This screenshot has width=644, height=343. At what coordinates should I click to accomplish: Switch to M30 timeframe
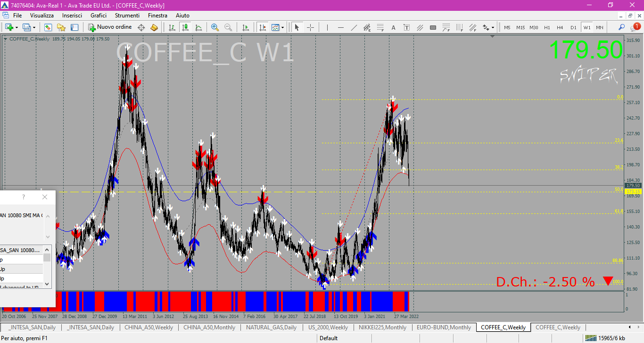(x=534, y=27)
